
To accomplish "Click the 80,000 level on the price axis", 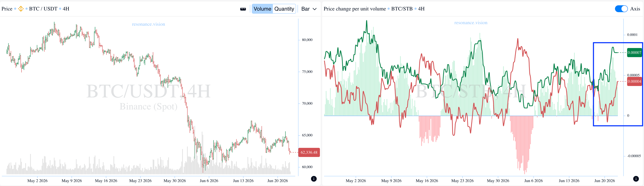I will 307,40.
